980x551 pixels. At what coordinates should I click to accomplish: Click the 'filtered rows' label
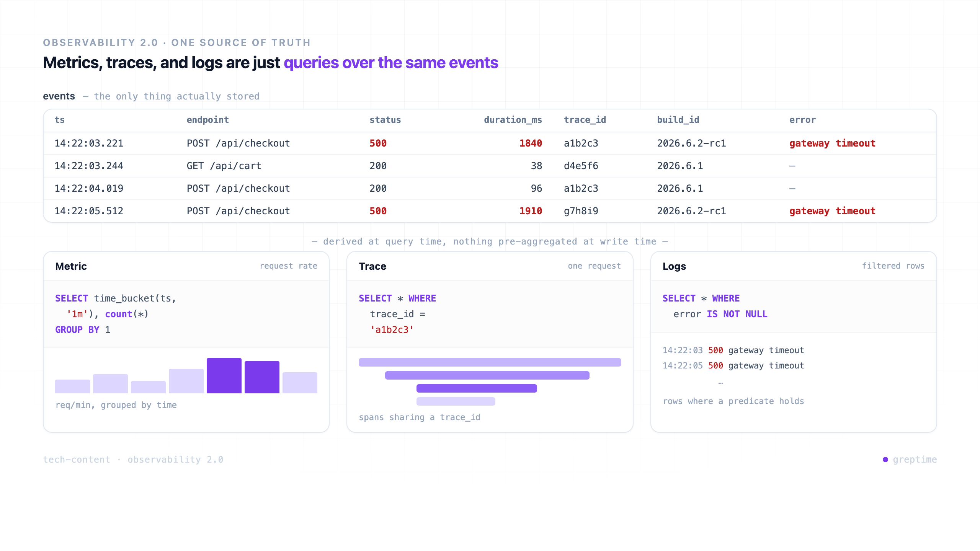[x=893, y=266]
